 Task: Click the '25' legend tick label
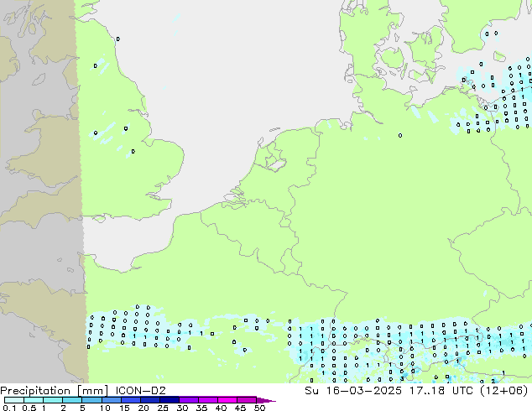(x=163, y=408)
